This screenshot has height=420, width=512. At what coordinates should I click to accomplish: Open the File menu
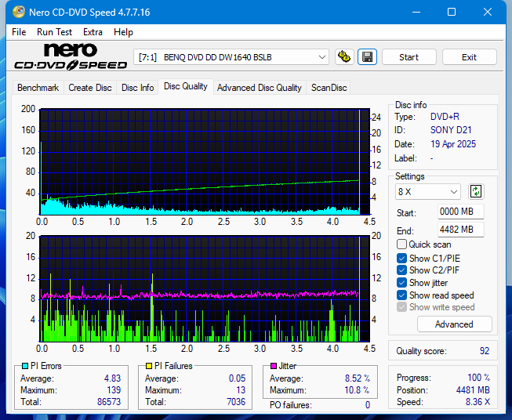(19, 32)
